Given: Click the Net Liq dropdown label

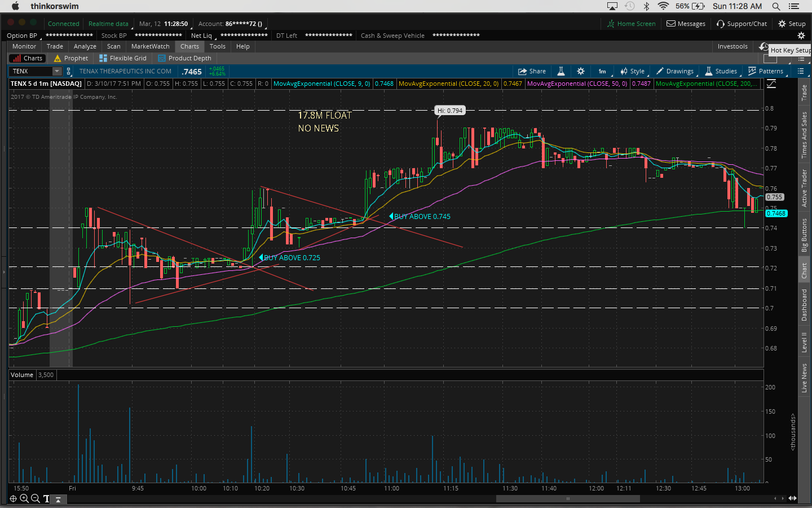Looking at the screenshot, I should (202, 36).
